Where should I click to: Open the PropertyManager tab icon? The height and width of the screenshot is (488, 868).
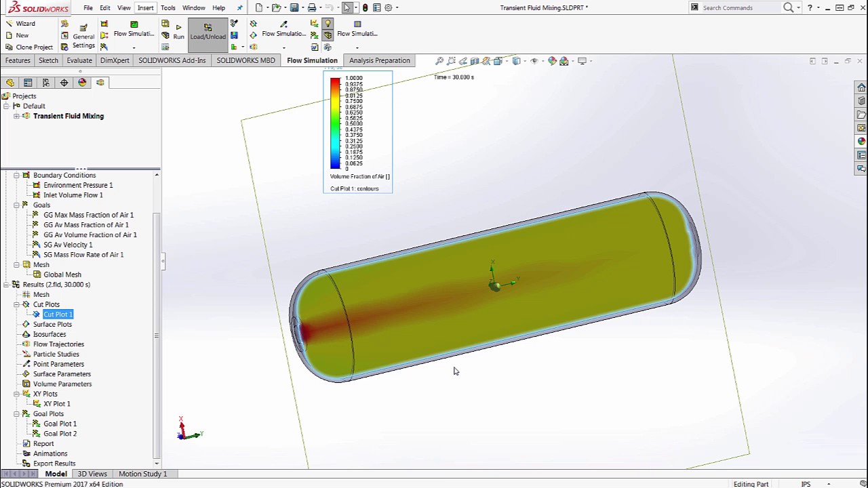28,83
